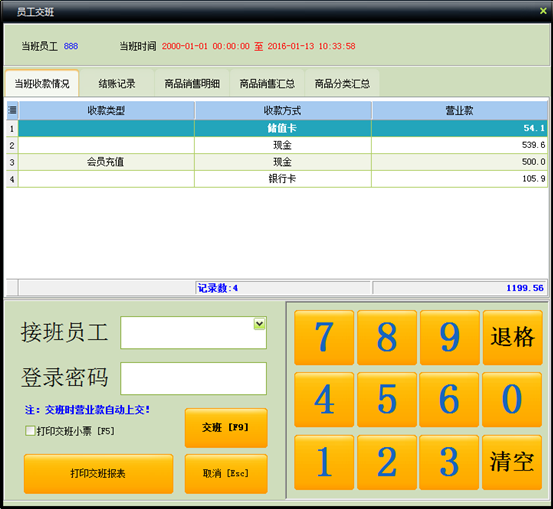Open the 商品分类汇总 tab
Image resolution: width=553 pixels, height=509 pixels.
click(342, 83)
